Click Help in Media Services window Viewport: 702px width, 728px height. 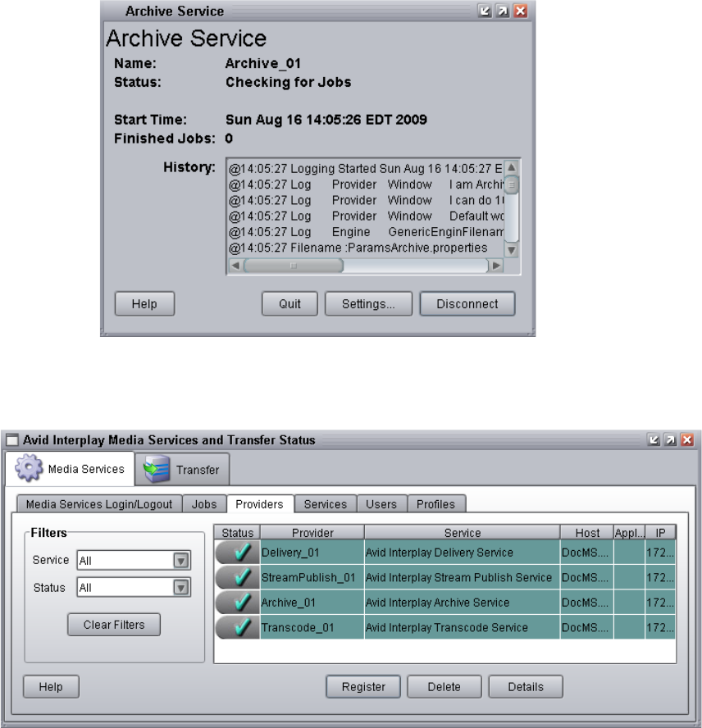[51, 687]
